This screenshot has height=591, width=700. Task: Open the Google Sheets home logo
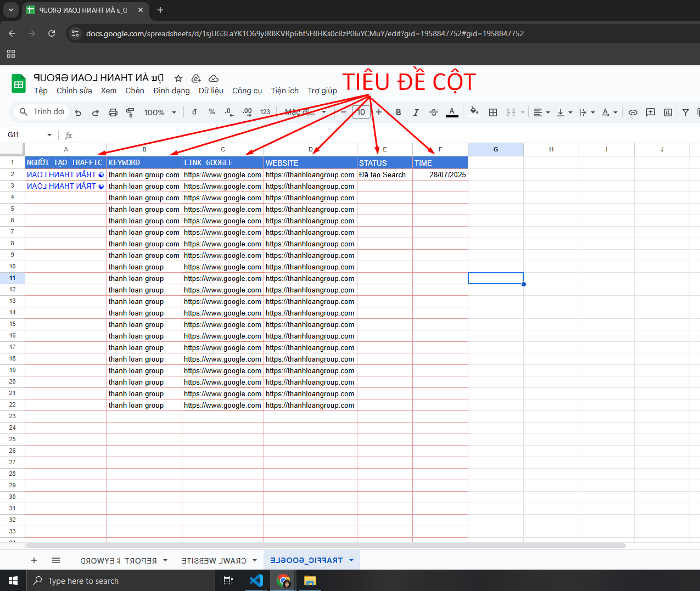[x=19, y=84]
